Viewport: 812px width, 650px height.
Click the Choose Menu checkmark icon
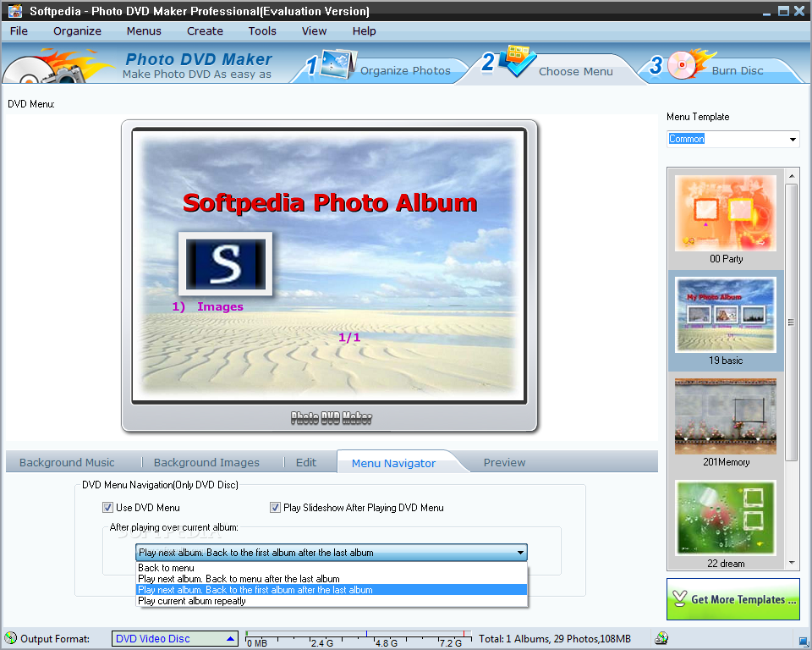pos(518,61)
